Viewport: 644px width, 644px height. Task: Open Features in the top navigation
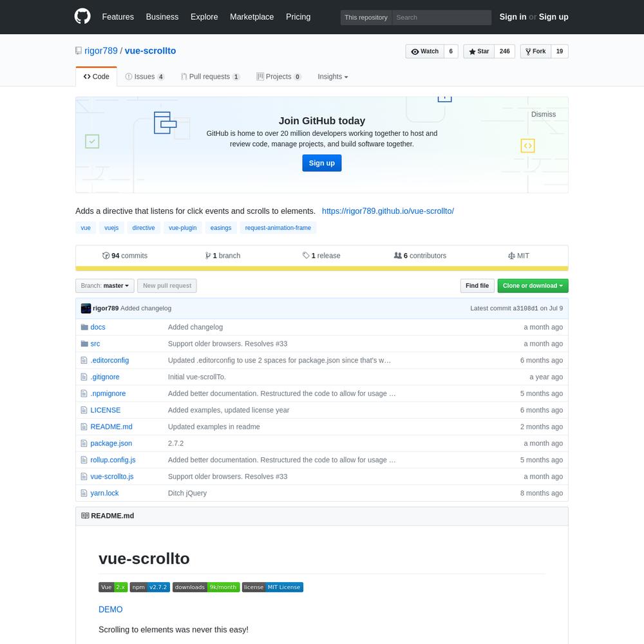[118, 17]
